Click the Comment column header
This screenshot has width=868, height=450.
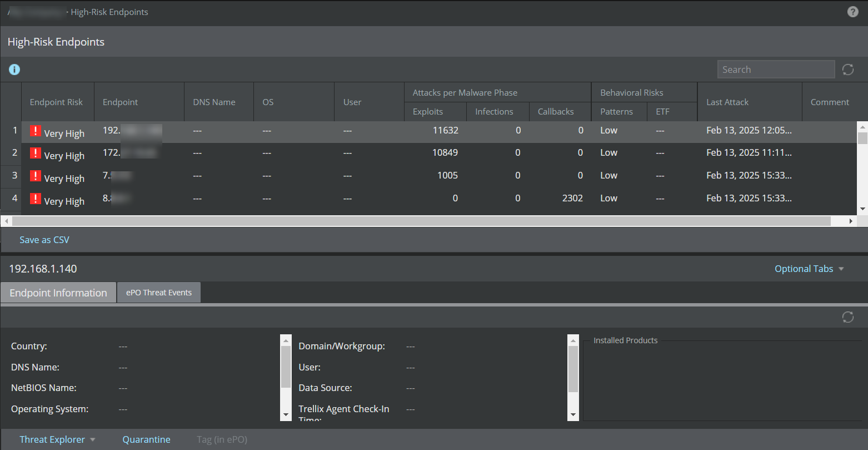(830, 102)
